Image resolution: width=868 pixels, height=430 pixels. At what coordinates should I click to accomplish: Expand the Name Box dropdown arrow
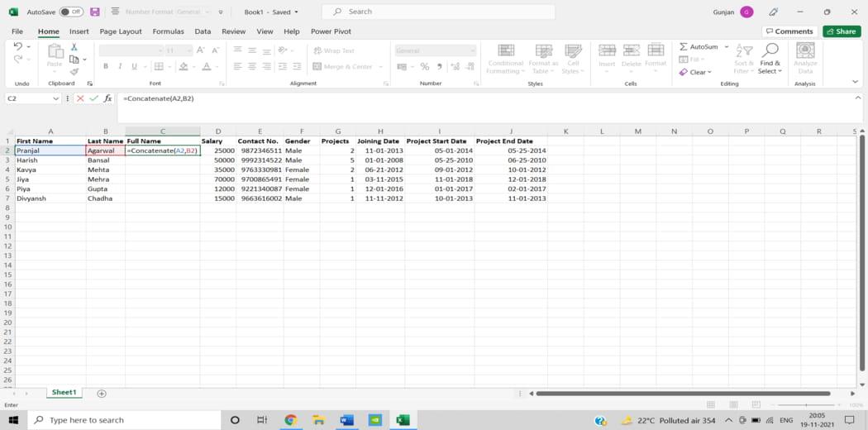tap(55, 98)
